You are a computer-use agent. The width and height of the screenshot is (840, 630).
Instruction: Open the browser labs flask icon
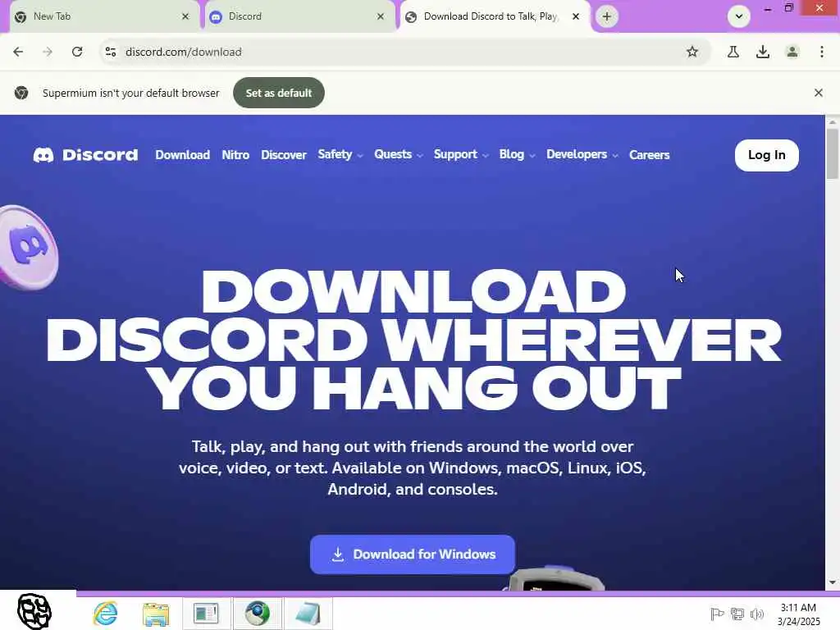[x=733, y=52]
